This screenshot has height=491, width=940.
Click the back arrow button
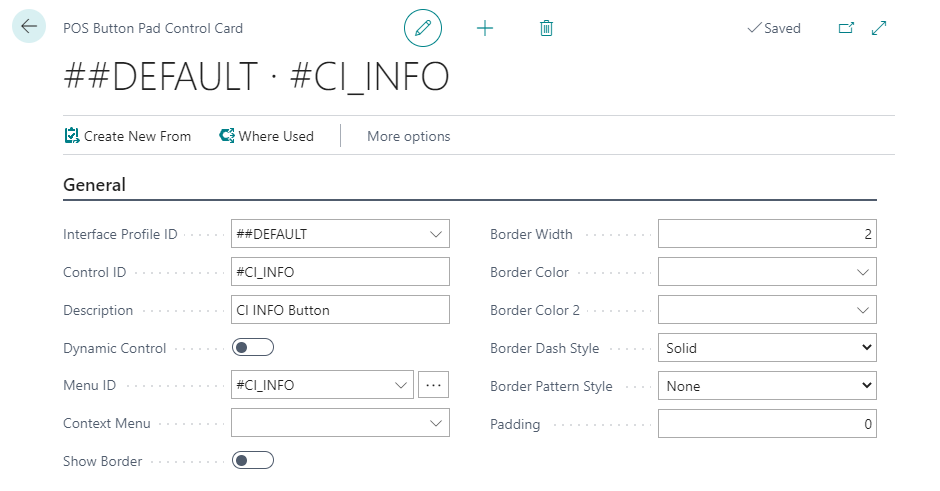pyautogui.click(x=29, y=27)
